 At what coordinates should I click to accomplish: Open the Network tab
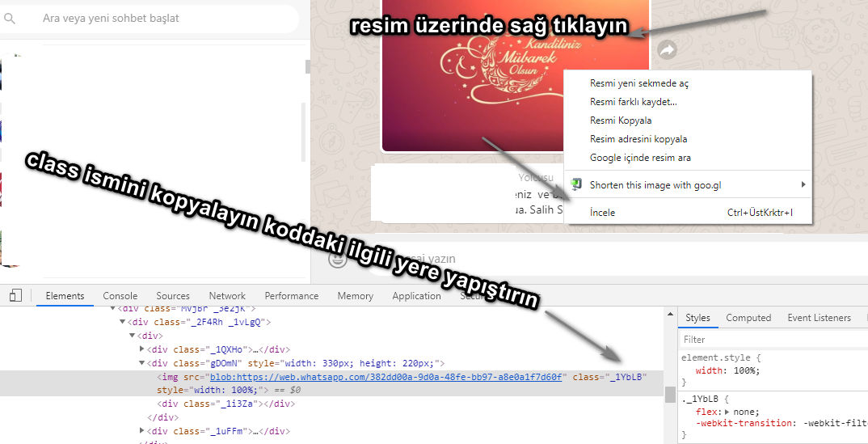point(227,296)
